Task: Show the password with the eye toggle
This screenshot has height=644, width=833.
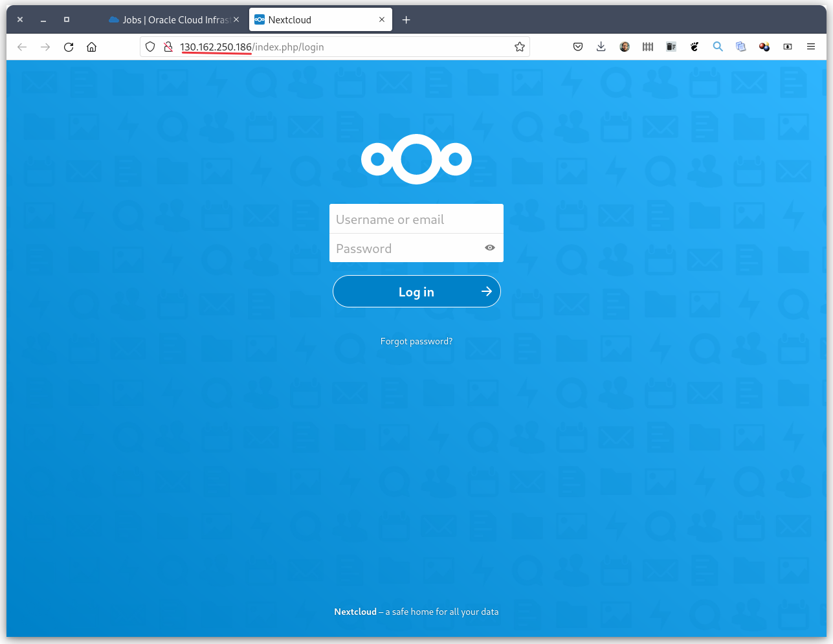Action: click(x=490, y=248)
